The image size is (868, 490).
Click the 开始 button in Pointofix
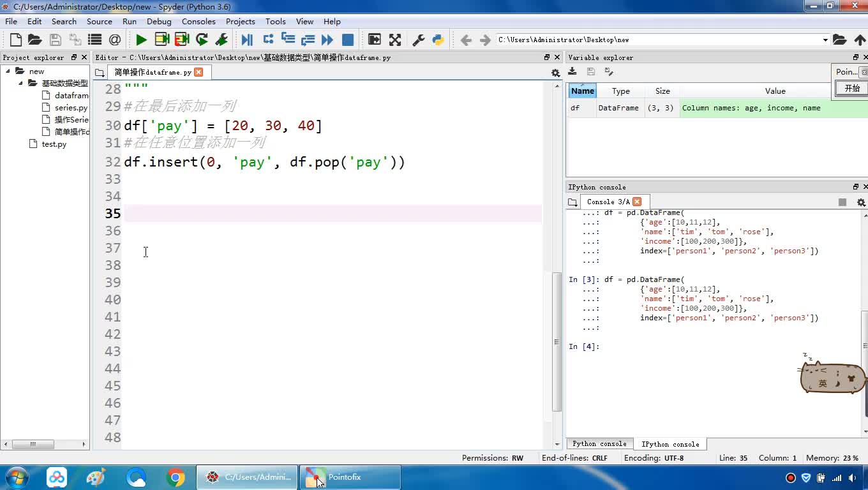pos(852,88)
